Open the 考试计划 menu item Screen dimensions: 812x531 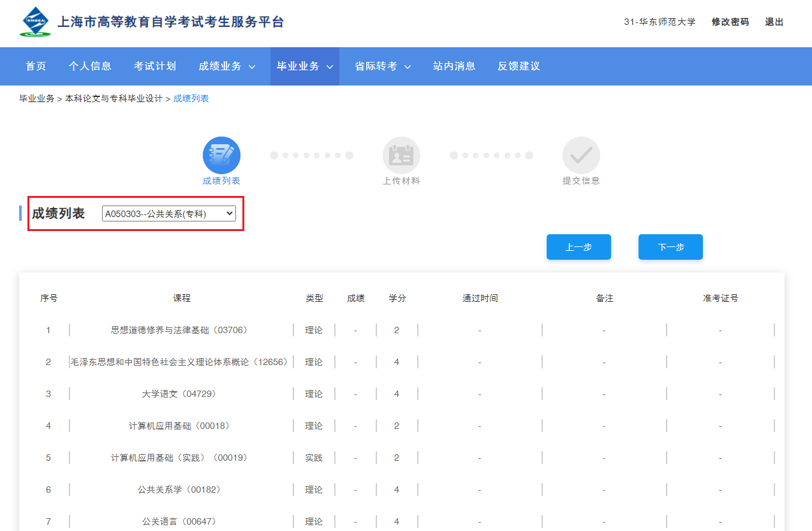[x=155, y=66]
